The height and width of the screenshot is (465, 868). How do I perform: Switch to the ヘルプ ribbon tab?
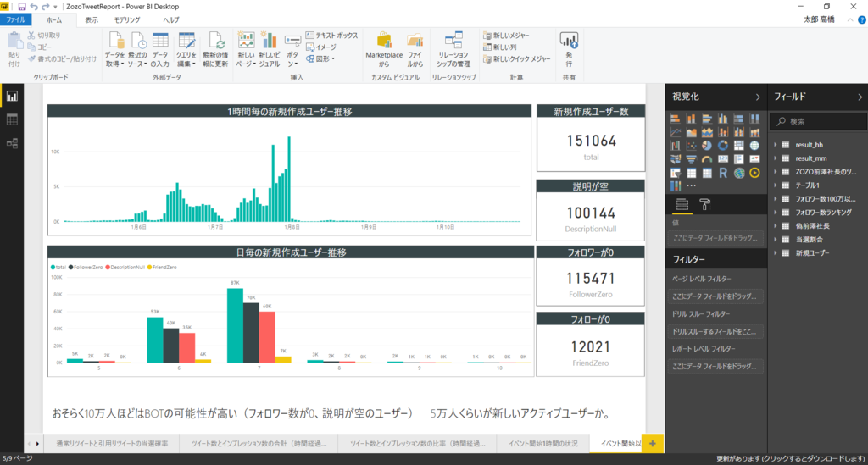coord(171,20)
